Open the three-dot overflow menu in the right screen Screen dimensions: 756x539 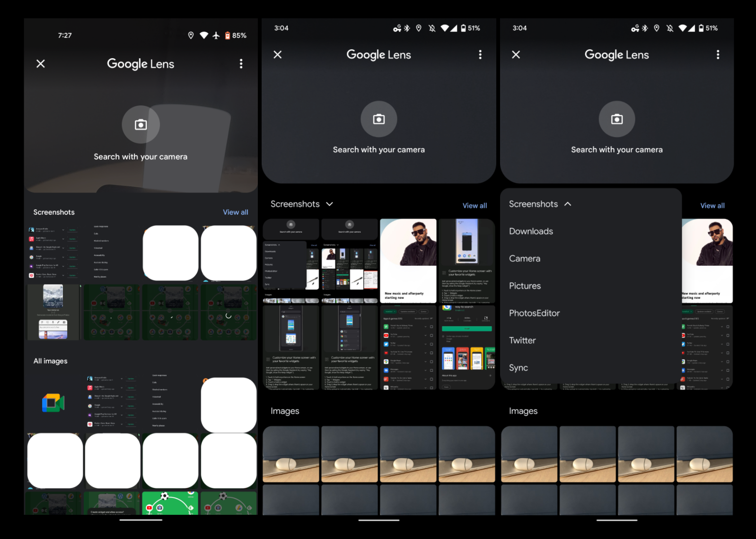coord(718,54)
